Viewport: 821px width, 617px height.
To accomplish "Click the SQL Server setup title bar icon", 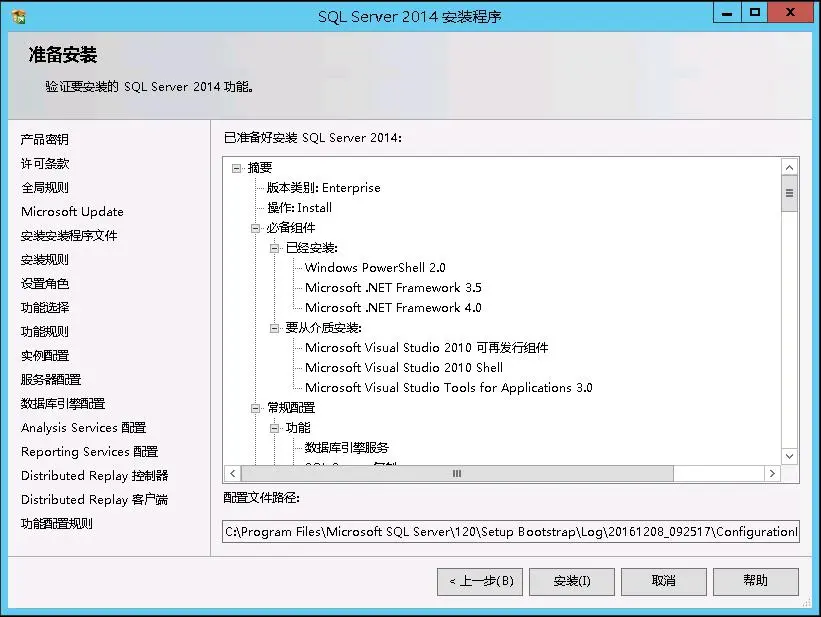I will (19, 16).
